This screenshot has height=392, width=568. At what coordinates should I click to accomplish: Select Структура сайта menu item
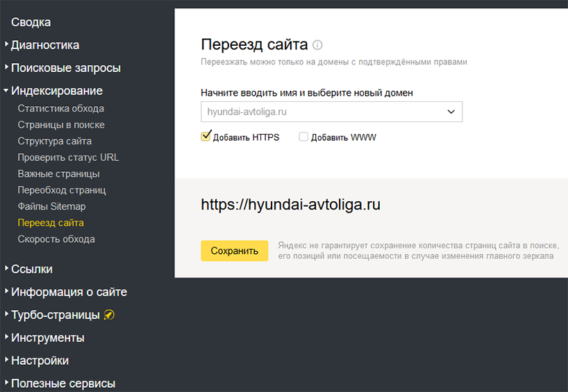pyautogui.click(x=54, y=141)
